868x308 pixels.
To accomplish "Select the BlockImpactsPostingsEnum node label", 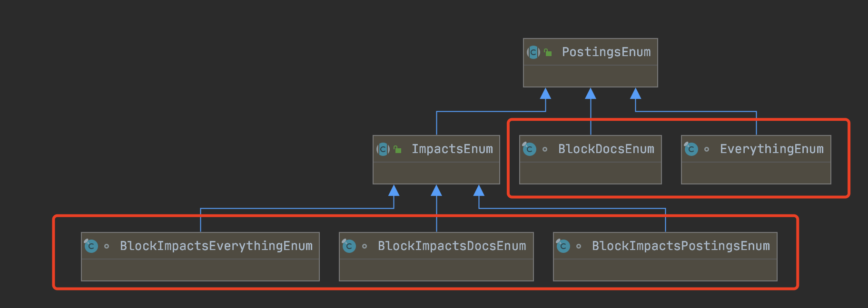I will pos(681,246).
